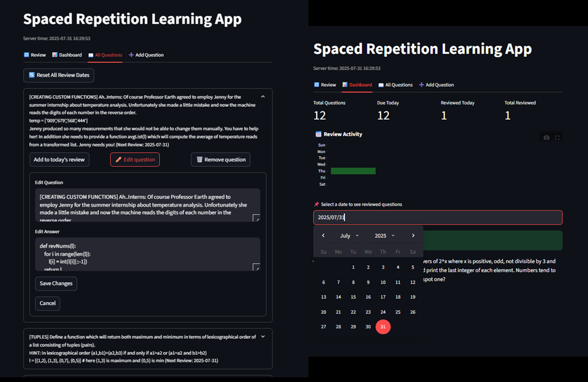Open Add Question tab in left window

(146, 55)
